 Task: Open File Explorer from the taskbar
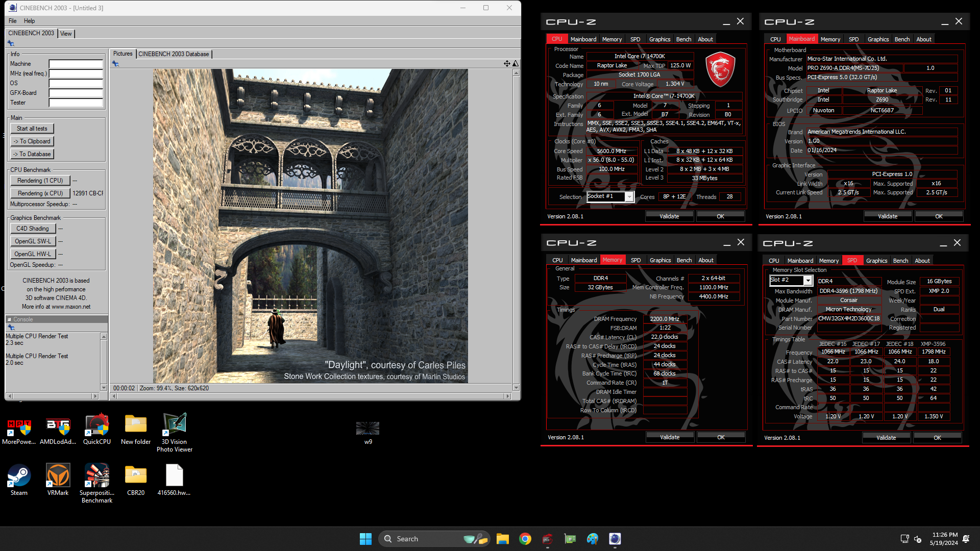(x=502, y=539)
